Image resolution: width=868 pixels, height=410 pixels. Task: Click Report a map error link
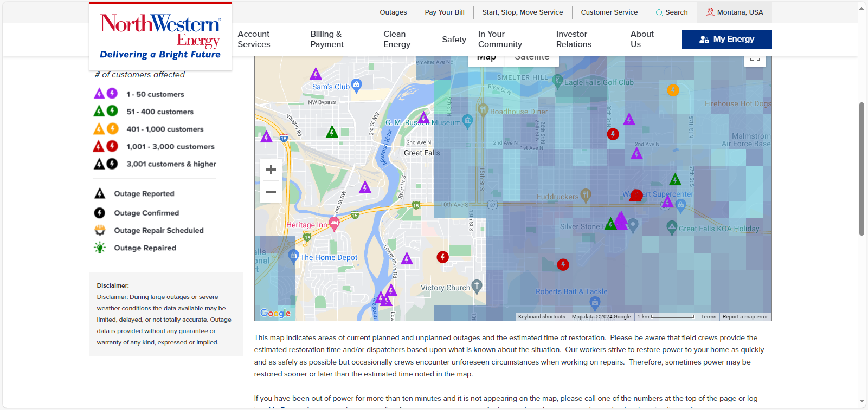pos(745,317)
